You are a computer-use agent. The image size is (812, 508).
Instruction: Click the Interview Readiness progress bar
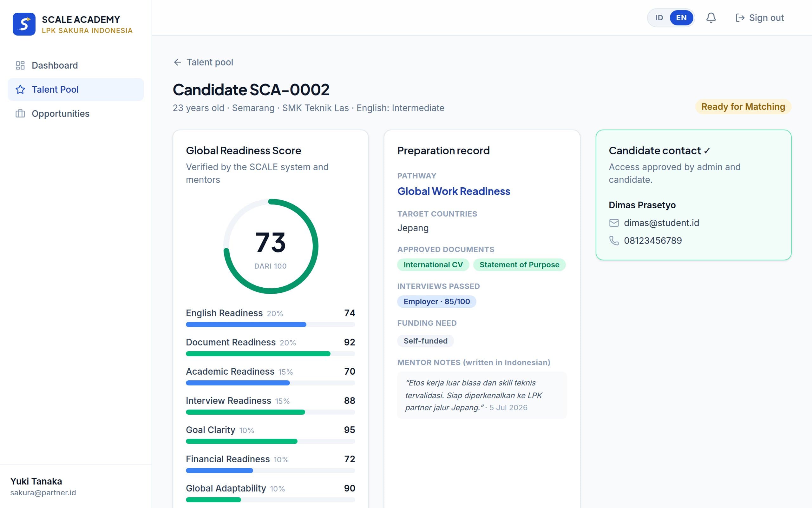click(271, 412)
